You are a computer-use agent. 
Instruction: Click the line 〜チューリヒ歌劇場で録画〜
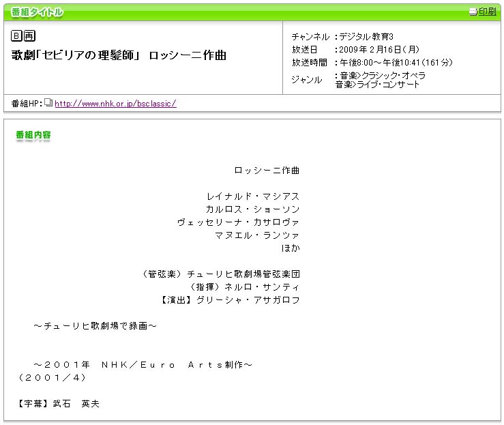tap(95, 325)
